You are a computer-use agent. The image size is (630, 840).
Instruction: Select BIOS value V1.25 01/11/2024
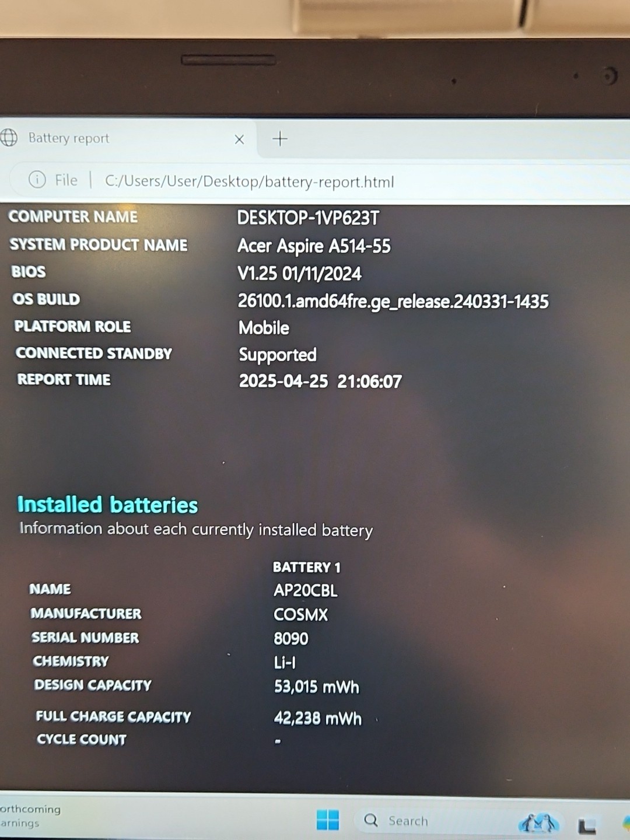pos(299,274)
